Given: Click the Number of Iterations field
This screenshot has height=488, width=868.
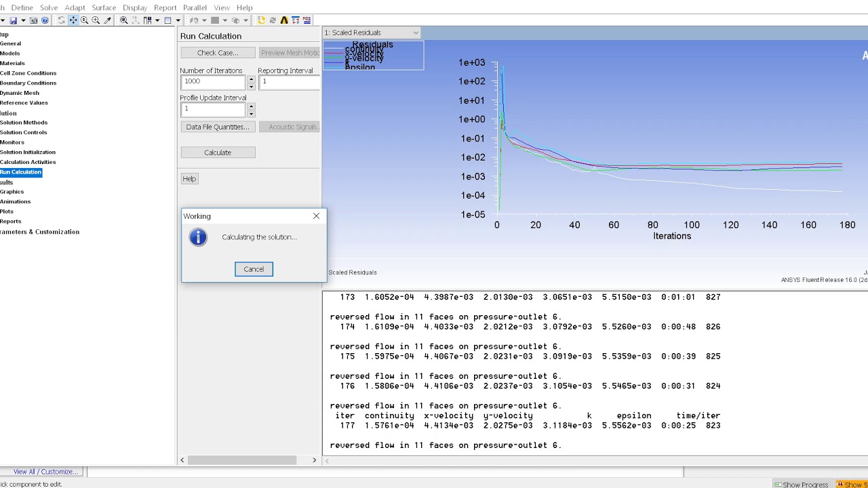Looking at the screenshot, I should (213, 82).
